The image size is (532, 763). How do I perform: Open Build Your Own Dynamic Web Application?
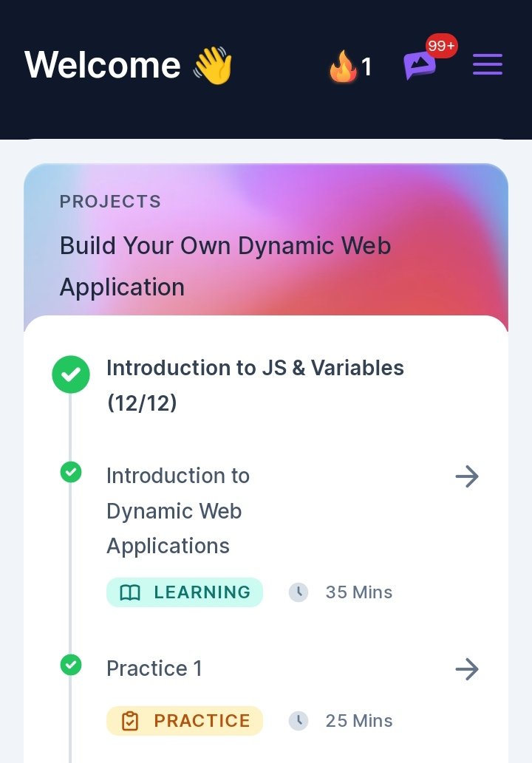point(225,266)
